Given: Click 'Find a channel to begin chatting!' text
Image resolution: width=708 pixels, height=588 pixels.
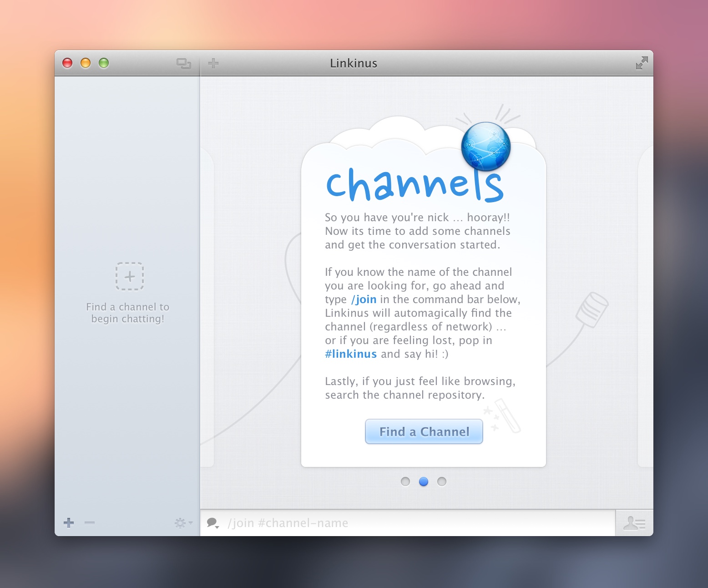Looking at the screenshot, I should click(128, 313).
